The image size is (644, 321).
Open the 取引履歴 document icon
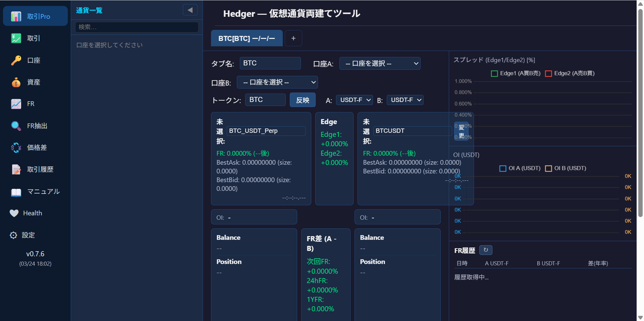point(16,169)
